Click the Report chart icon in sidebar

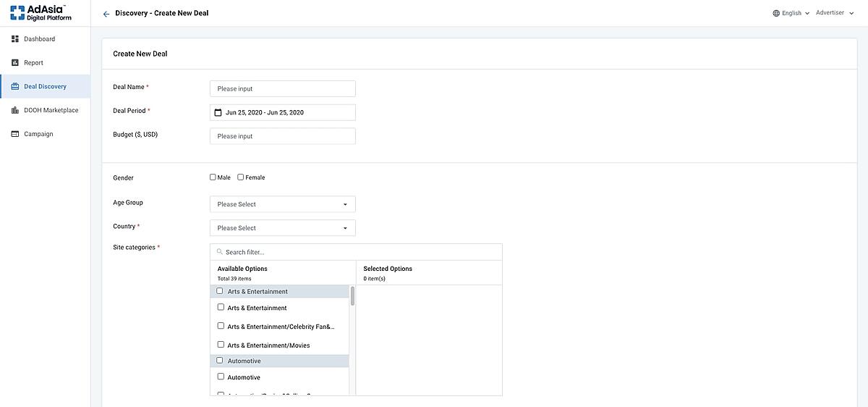(15, 63)
